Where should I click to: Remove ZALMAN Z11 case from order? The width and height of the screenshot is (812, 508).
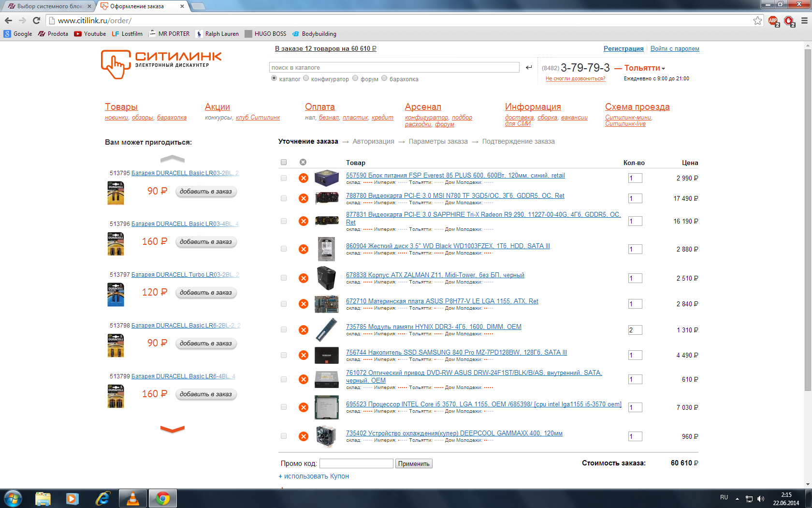click(x=304, y=278)
